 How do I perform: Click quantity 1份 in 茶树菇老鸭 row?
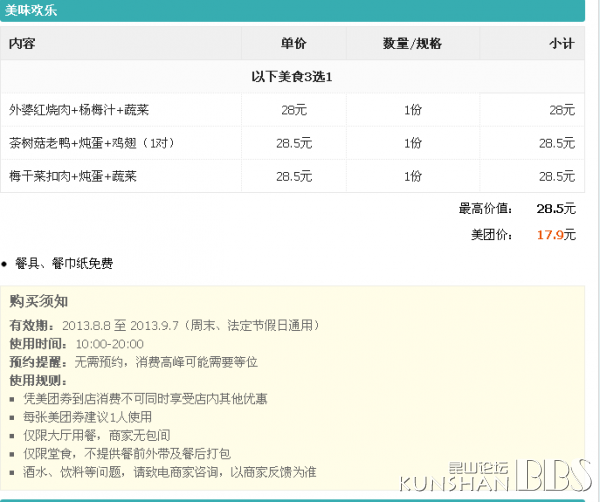[x=413, y=143]
